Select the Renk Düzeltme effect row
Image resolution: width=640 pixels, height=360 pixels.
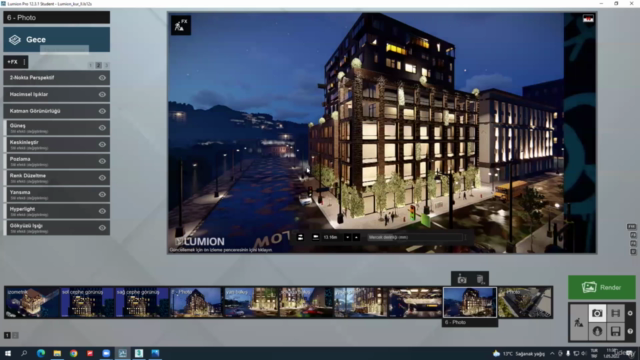pyautogui.click(x=57, y=178)
